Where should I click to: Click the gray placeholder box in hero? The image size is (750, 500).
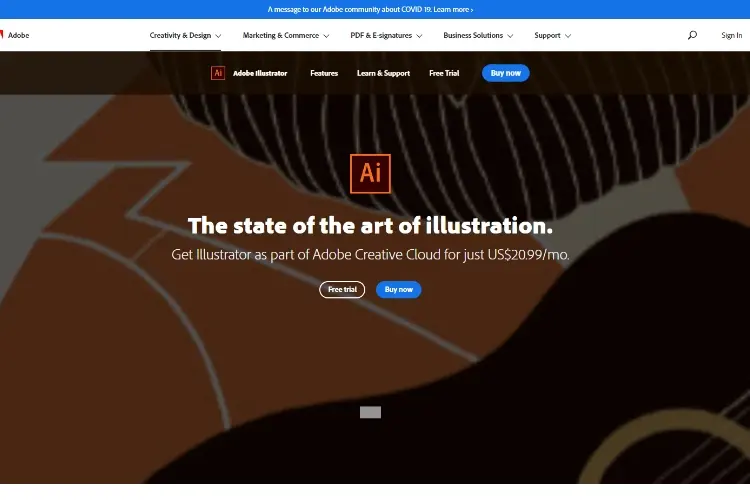click(370, 412)
